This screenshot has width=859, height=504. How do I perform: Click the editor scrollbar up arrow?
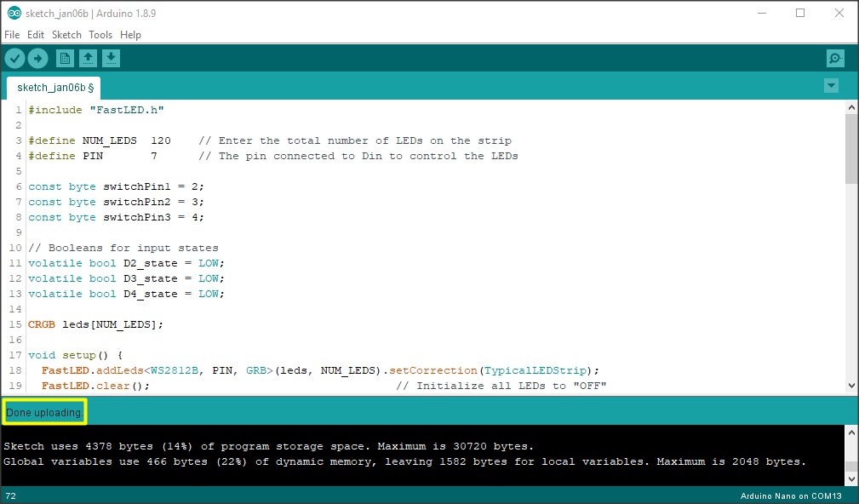(x=851, y=107)
